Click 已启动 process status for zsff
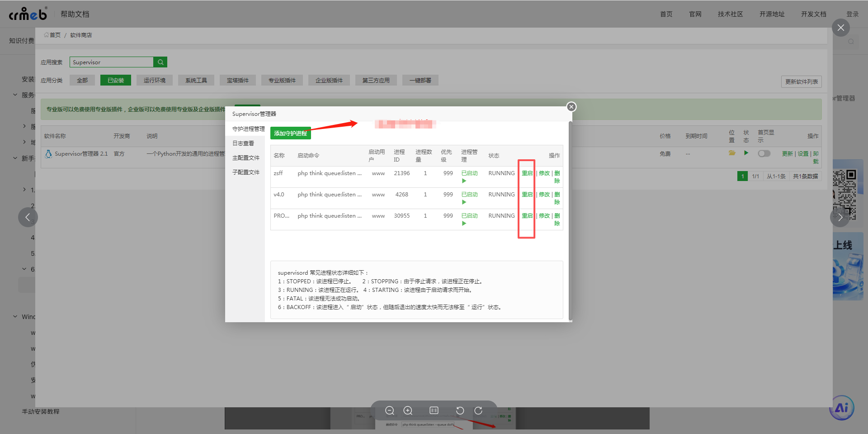The image size is (868, 434). click(469, 177)
